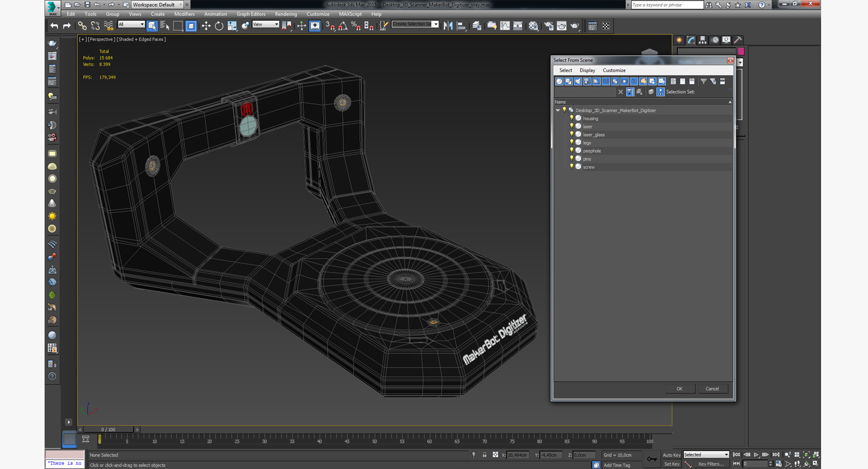The image size is (868, 469).
Task: Open the Render Setup dialog
Action: [548, 25]
